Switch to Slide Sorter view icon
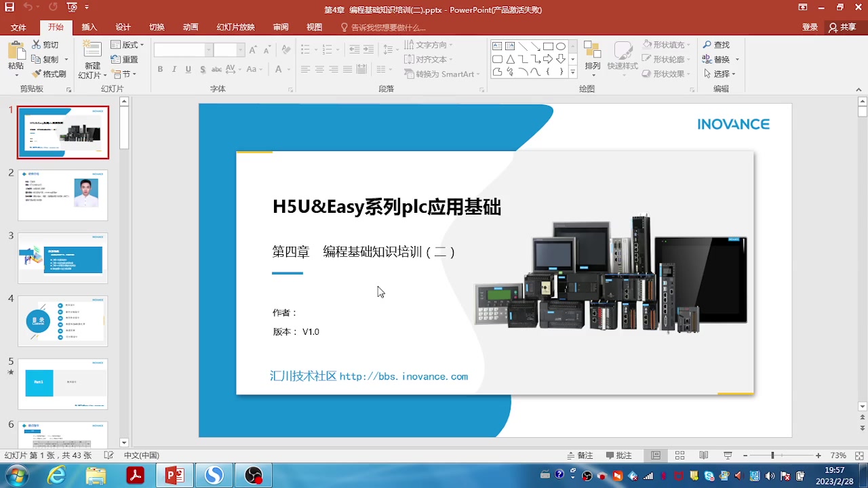 [679, 455]
